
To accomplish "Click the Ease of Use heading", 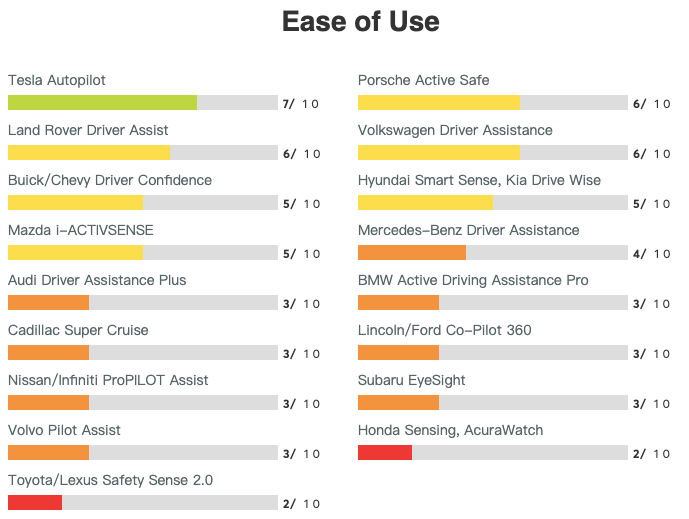I will point(360,22).
